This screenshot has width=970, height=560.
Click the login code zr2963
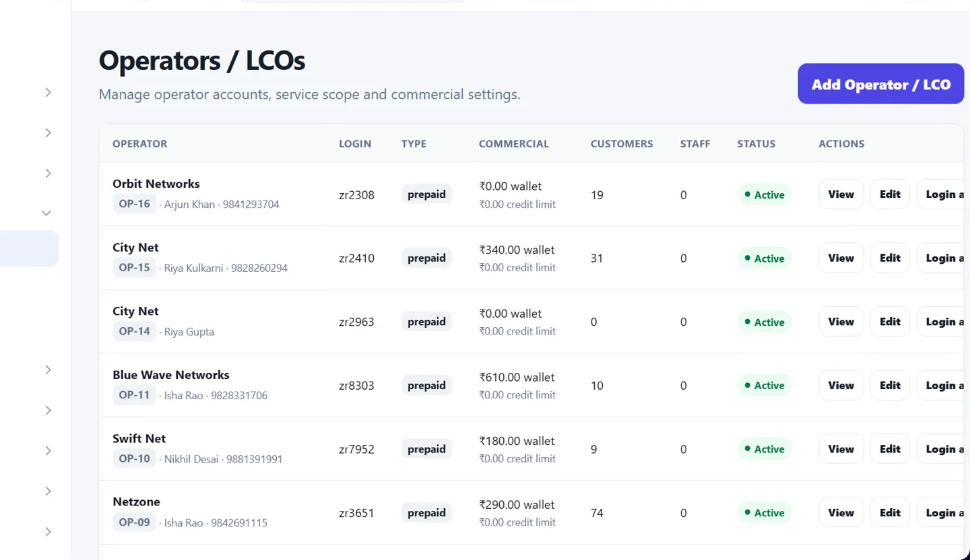356,322
